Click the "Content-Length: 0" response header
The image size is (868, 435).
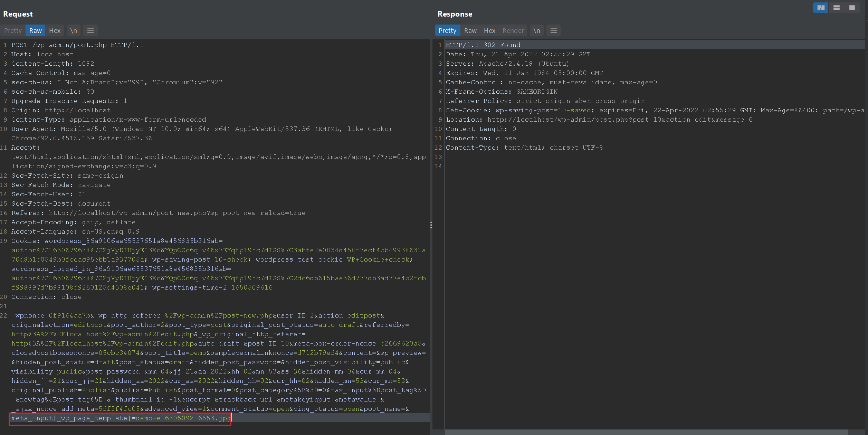pyautogui.click(x=481, y=129)
